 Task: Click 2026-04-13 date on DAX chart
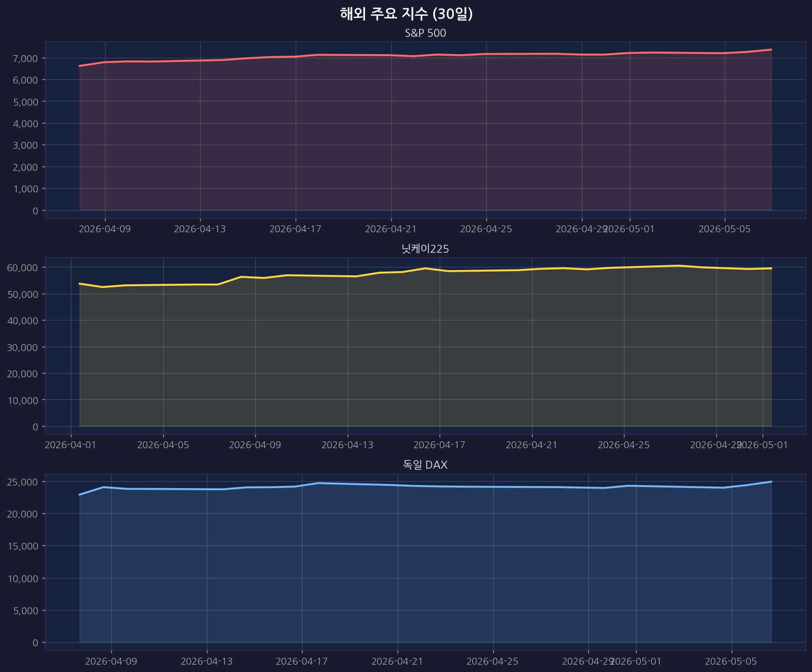pyautogui.click(x=206, y=661)
